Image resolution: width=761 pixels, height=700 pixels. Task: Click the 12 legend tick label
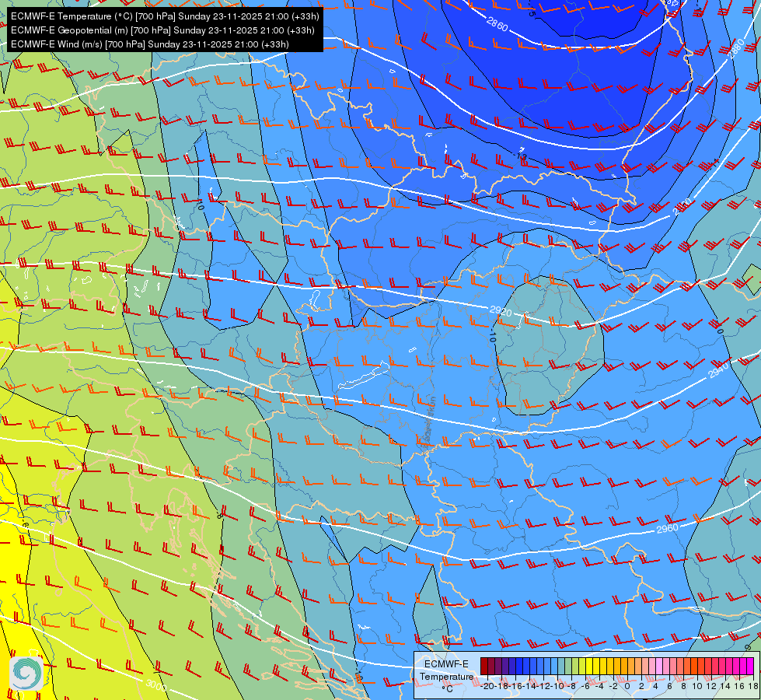[711, 687]
